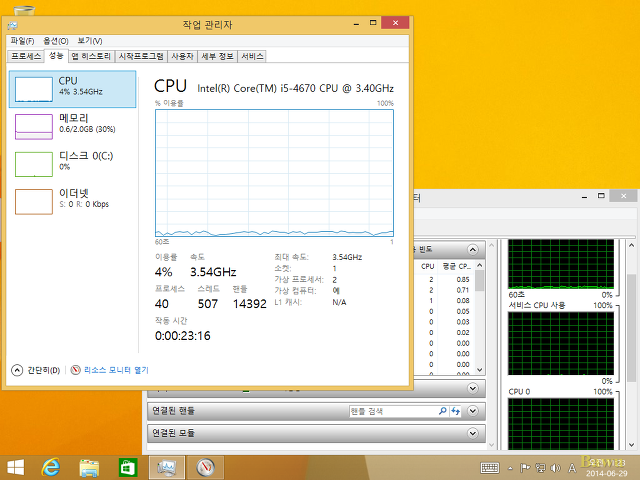
Task: Click the handles count 14392
Action: coord(249,304)
